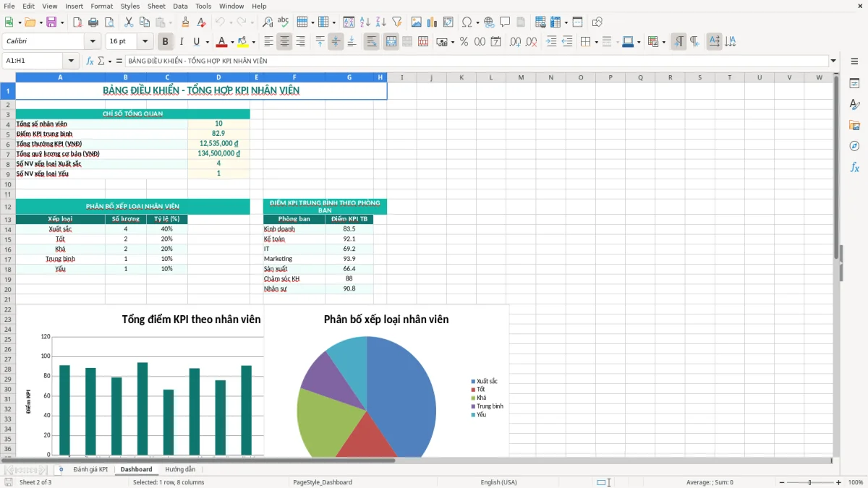Select column D header
This screenshot has width=868, height=488.
tap(218, 77)
